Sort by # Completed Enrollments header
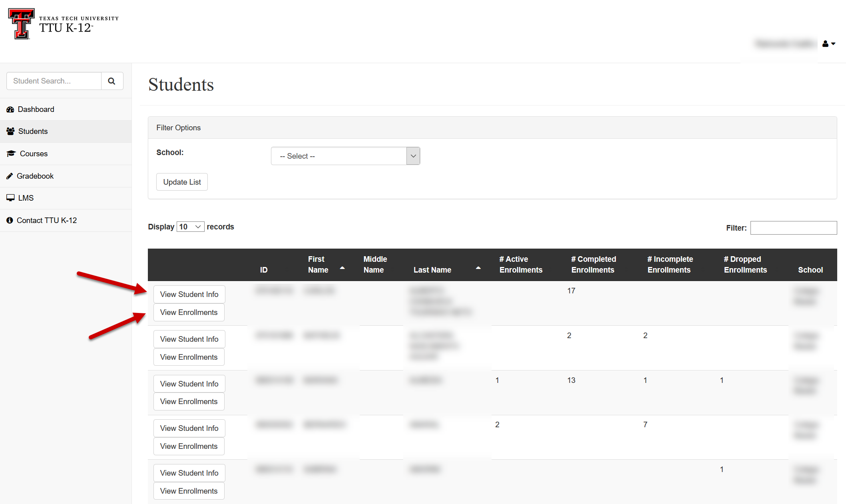Screen dimensions: 846x504 (x=593, y=265)
